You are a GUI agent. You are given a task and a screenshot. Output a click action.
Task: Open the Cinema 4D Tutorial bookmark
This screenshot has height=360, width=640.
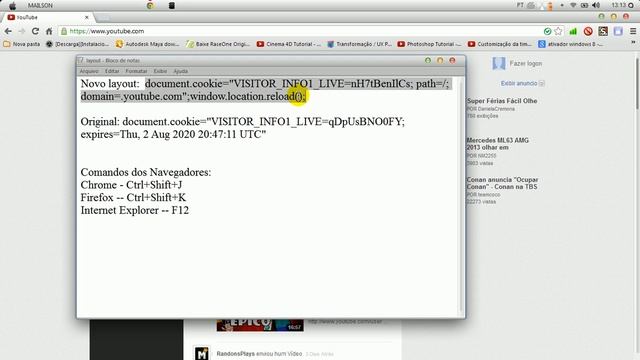coord(289,44)
